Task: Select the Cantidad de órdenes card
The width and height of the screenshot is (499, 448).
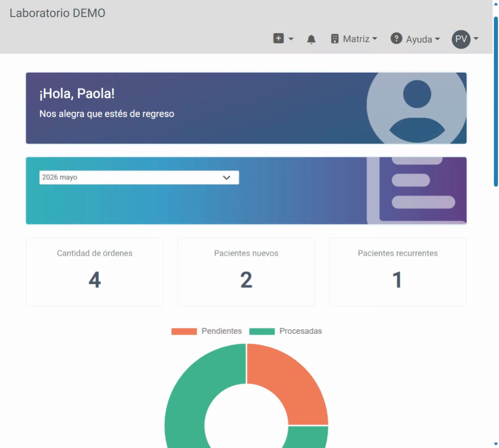Action: tap(95, 272)
